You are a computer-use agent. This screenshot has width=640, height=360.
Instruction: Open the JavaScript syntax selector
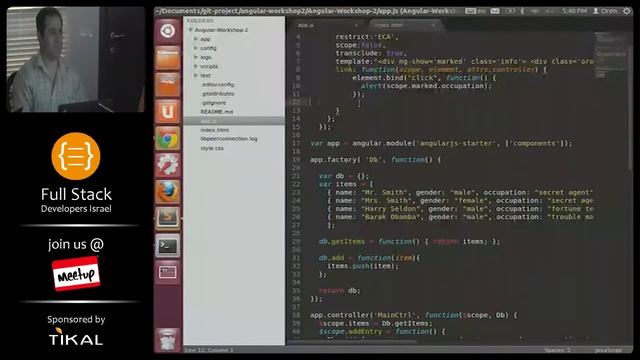tap(608, 350)
